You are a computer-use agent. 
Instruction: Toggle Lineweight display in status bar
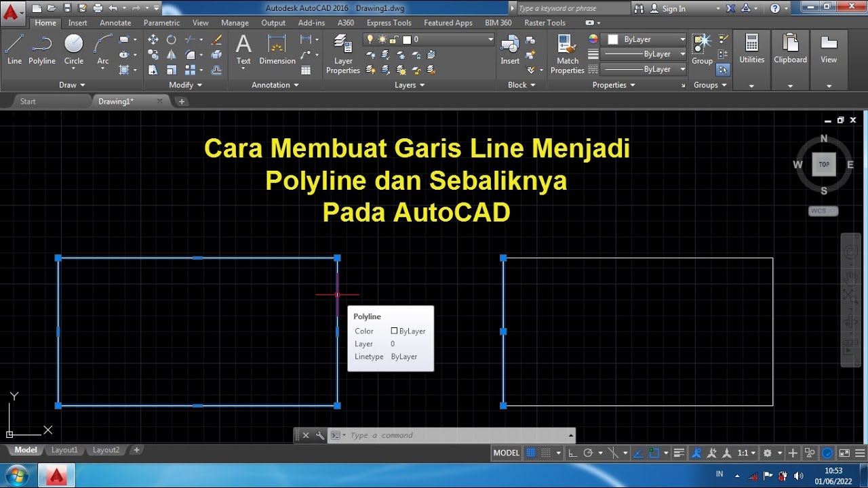[x=680, y=453]
